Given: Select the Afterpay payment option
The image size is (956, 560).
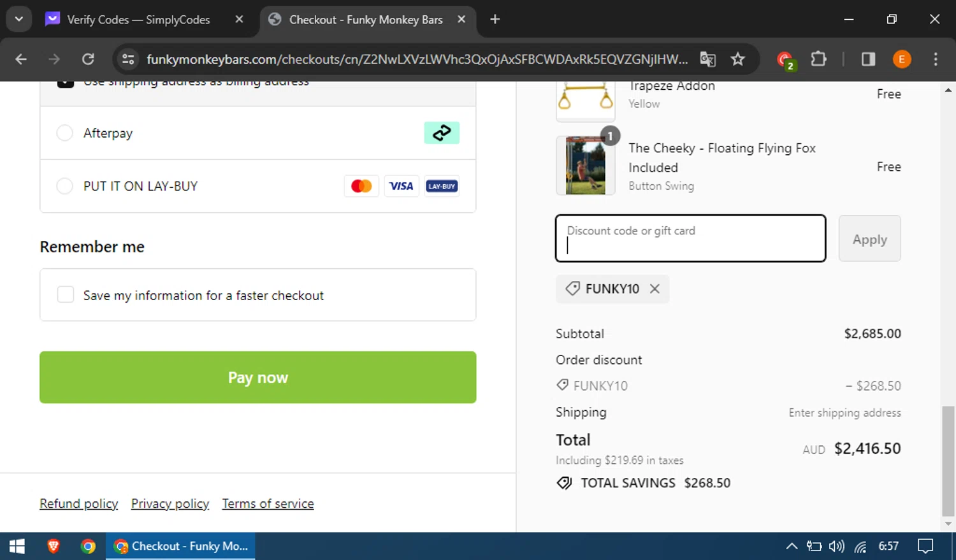Looking at the screenshot, I should point(65,133).
